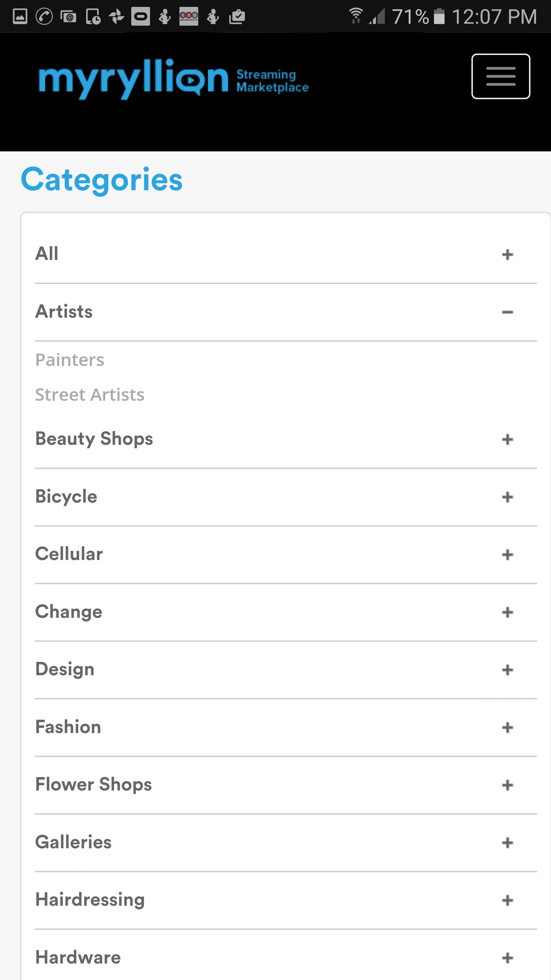Tap the battery indicator in status bar
Image resolution: width=551 pixels, height=980 pixels.
tap(439, 16)
